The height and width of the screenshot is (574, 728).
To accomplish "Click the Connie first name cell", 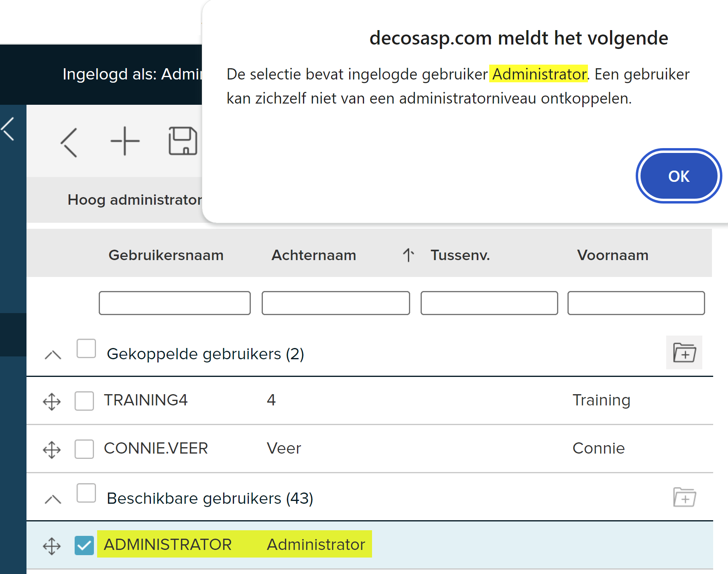I will [x=598, y=448].
